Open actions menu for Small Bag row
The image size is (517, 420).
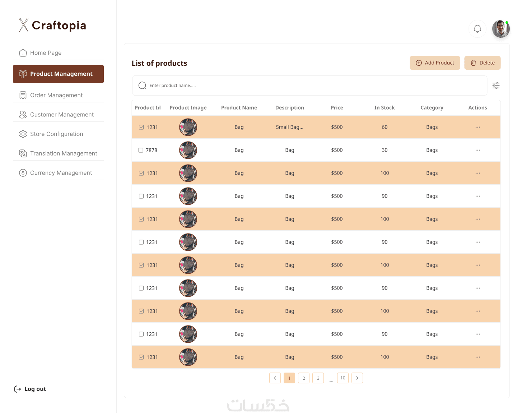pyautogui.click(x=478, y=127)
